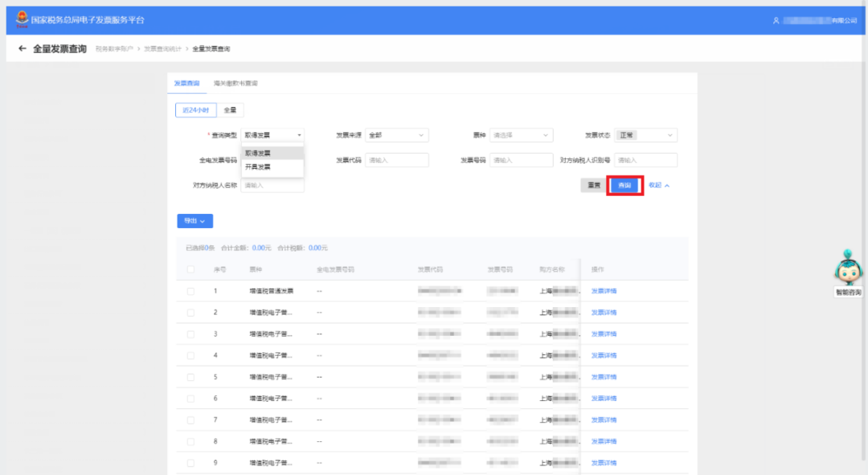The height and width of the screenshot is (475, 868).
Task: Expand the 票种 dropdown
Action: (x=522, y=135)
